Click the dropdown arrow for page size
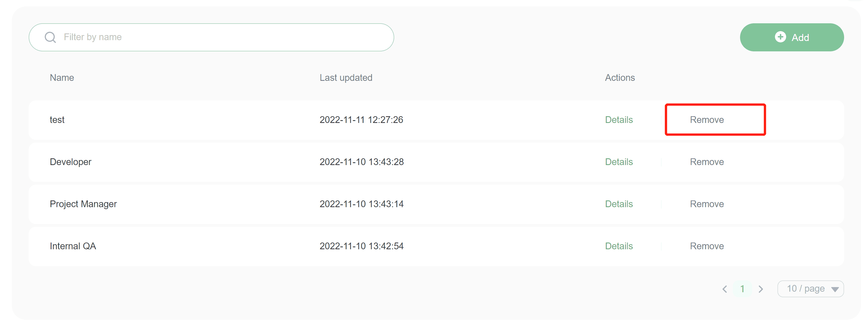 tap(835, 289)
